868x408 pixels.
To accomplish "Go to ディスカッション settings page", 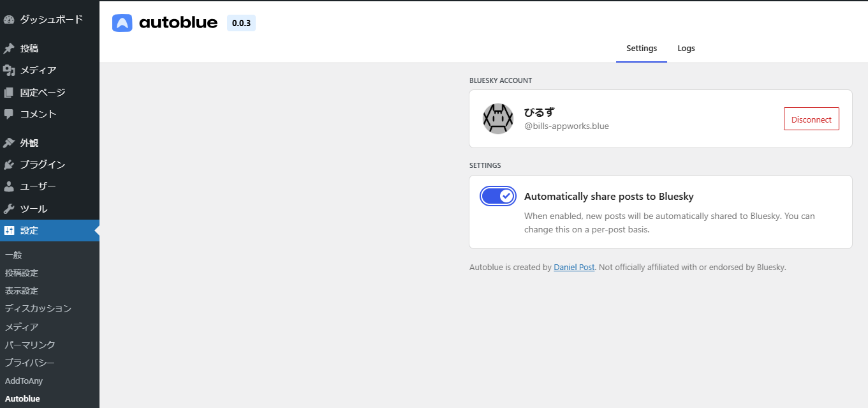I will [x=38, y=308].
